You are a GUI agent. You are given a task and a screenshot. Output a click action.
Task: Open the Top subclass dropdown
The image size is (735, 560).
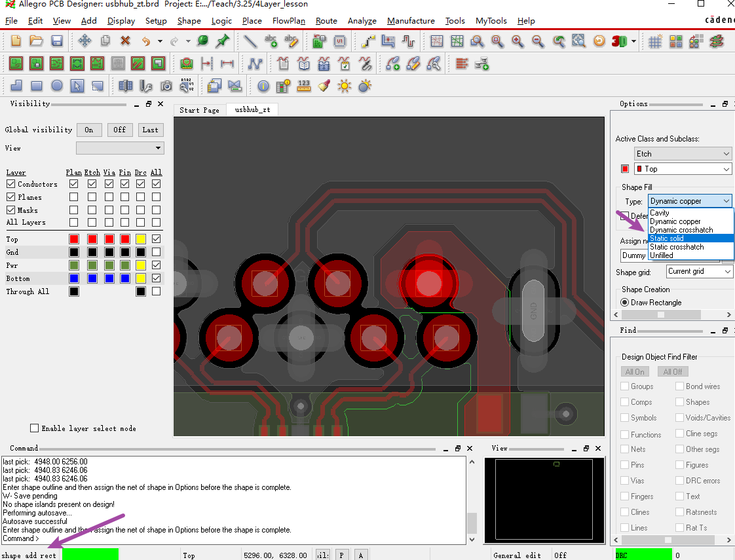point(683,169)
